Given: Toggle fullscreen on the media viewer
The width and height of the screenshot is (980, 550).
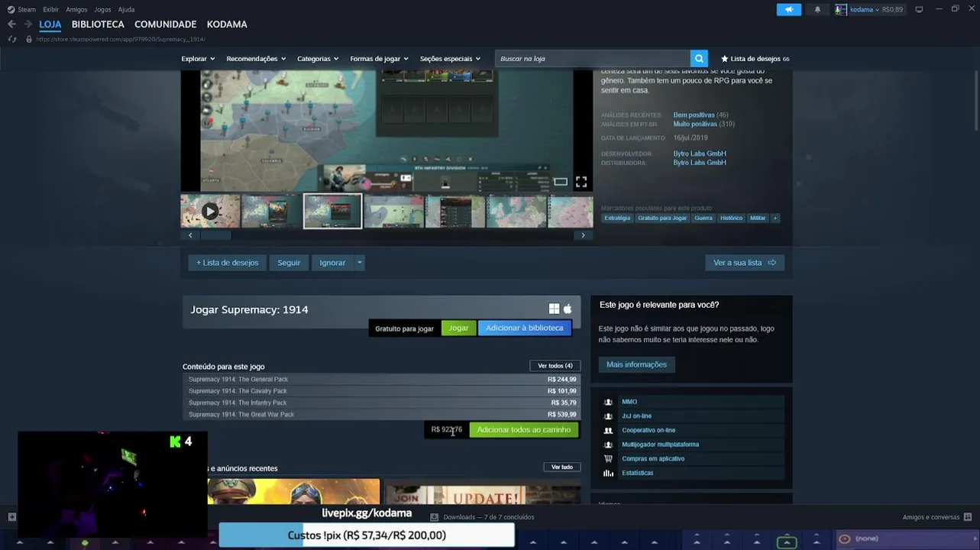Looking at the screenshot, I should click(581, 182).
